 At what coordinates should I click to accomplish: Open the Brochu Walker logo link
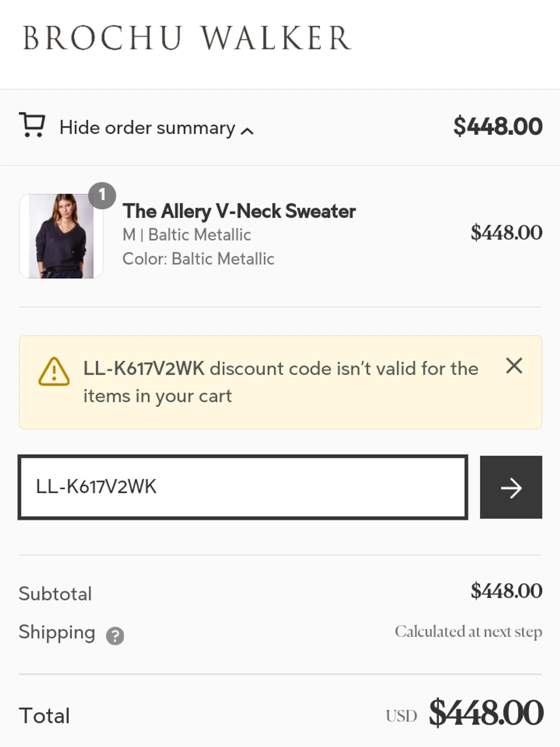(187, 38)
